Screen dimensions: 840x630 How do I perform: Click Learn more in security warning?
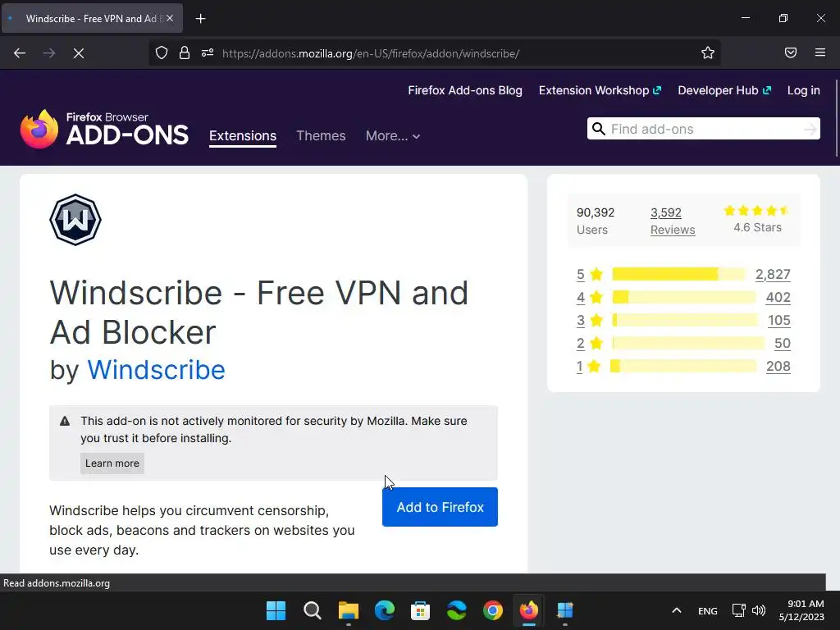click(x=112, y=463)
